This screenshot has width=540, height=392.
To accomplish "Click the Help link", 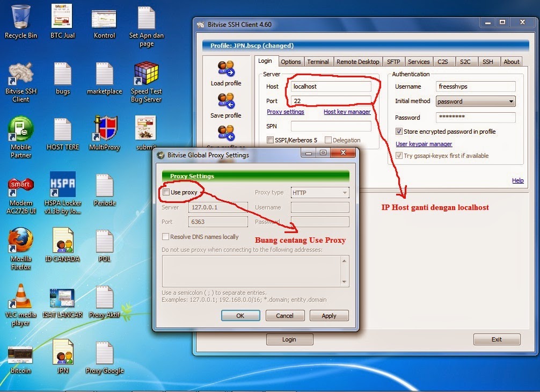I will tap(517, 180).
